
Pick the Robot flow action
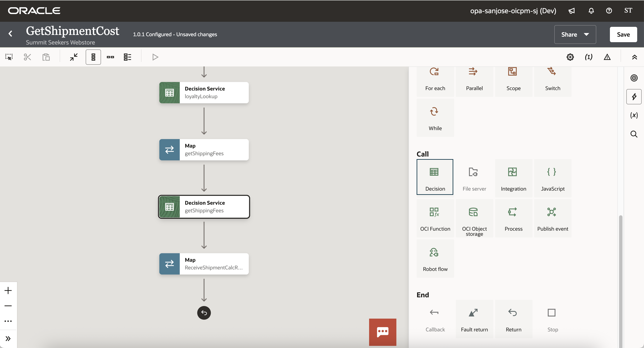[x=435, y=258]
